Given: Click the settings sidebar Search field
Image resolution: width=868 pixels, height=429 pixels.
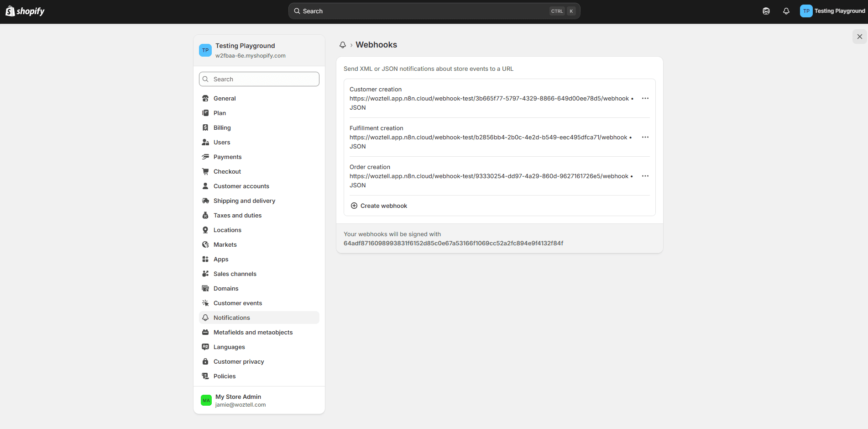Looking at the screenshot, I should [x=259, y=79].
